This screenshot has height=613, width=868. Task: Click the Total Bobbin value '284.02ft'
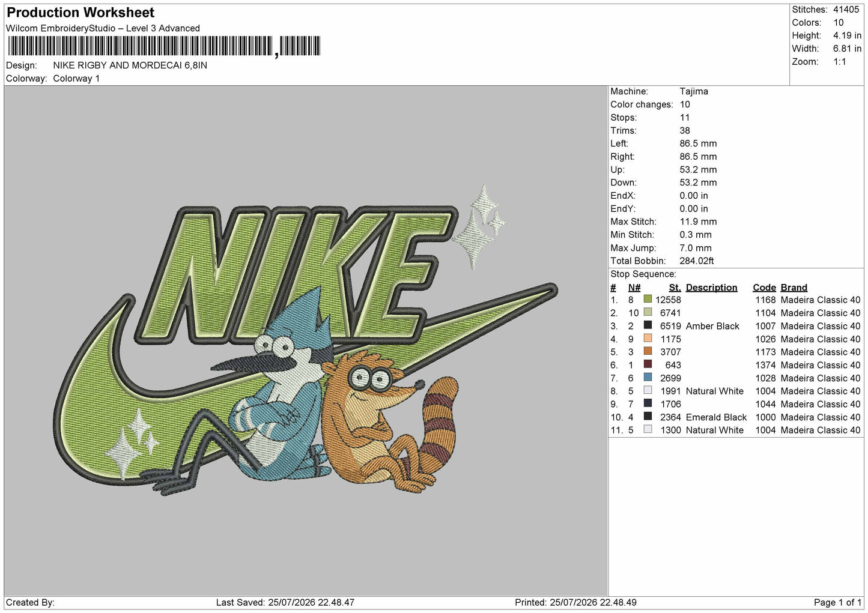tap(697, 261)
